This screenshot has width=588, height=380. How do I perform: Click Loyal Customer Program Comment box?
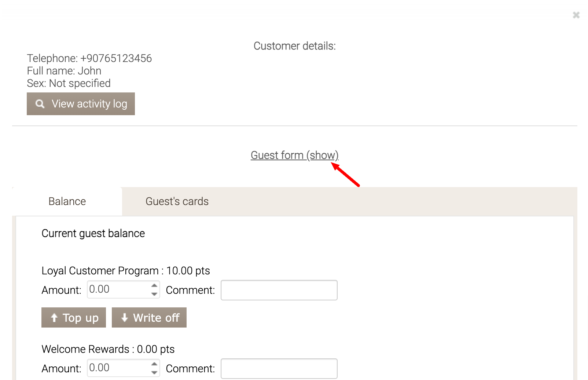click(279, 290)
